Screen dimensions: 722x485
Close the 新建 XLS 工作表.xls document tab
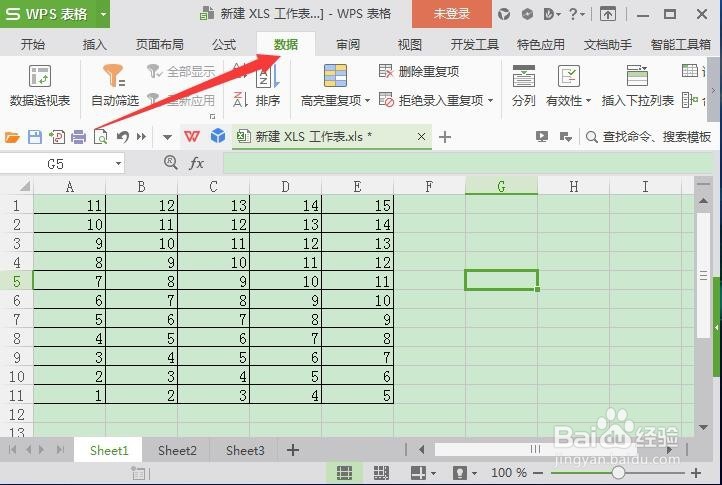(x=421, y=136)
